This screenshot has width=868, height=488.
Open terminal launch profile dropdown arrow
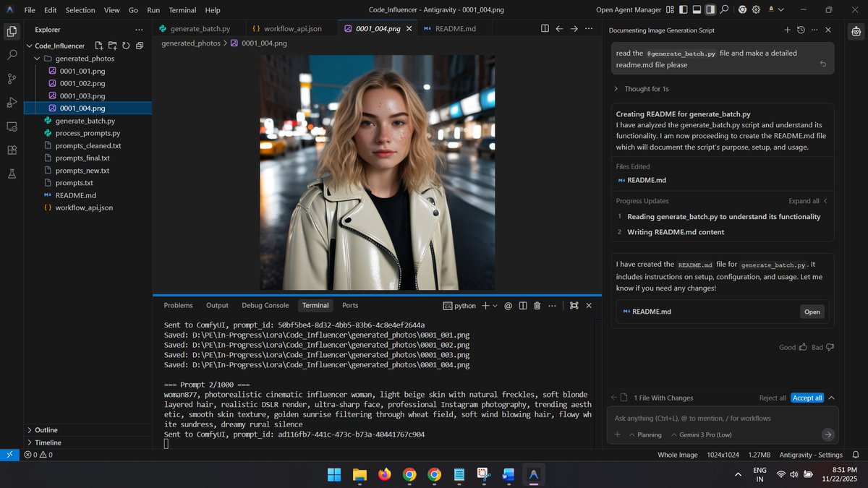point(495,306)
